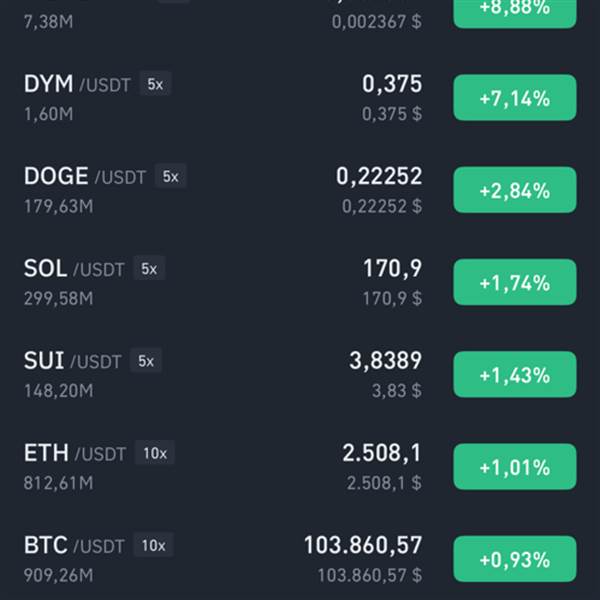
Task: Select the +2,84% change button for DOGE
Action: [x=515, y=190]
